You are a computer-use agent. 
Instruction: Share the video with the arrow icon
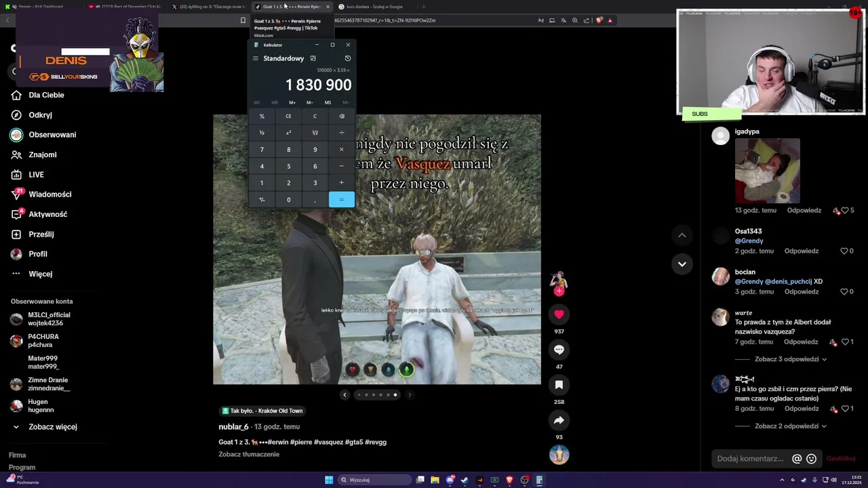(x=559, y=420)
